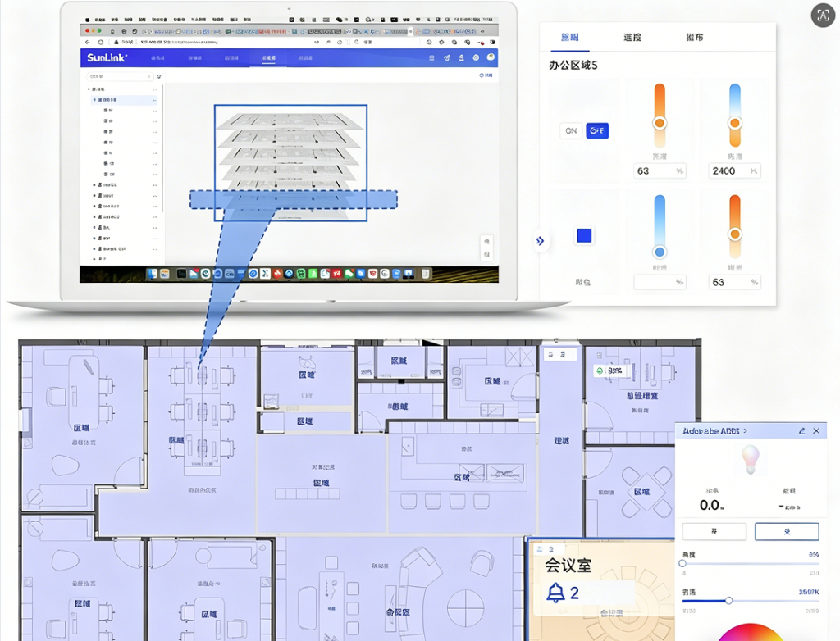Collapse the panel with the double-chevron arrow
The width and height of the screenshot is (840, 641).
[540, 241]
